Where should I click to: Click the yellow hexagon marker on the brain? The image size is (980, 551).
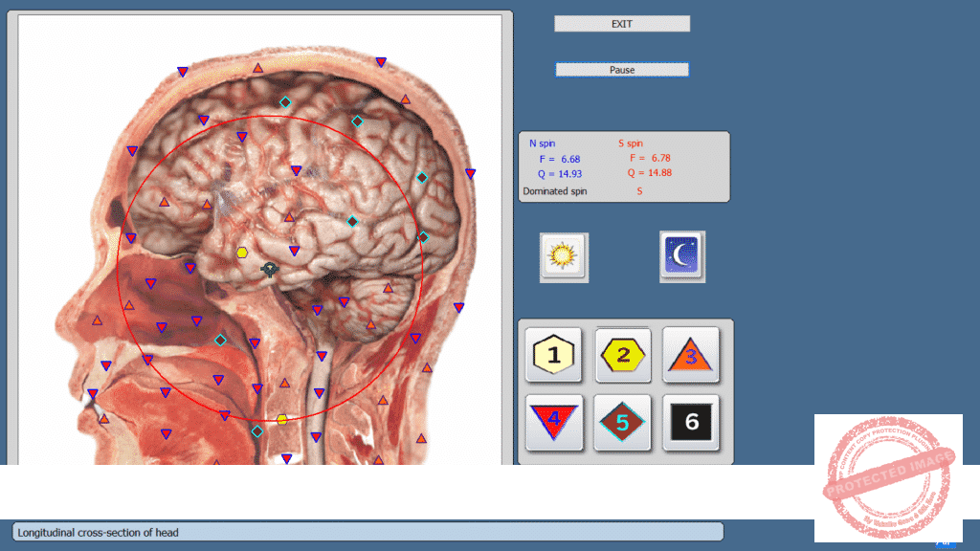242,253
